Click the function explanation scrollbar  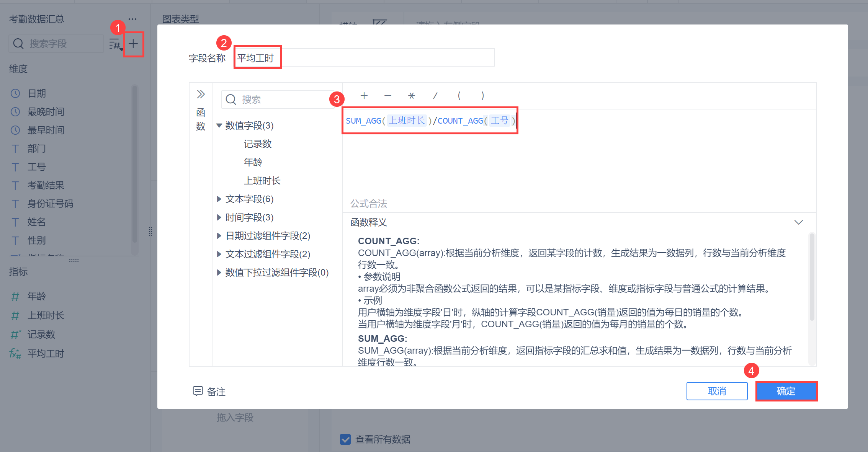(812, 277)
